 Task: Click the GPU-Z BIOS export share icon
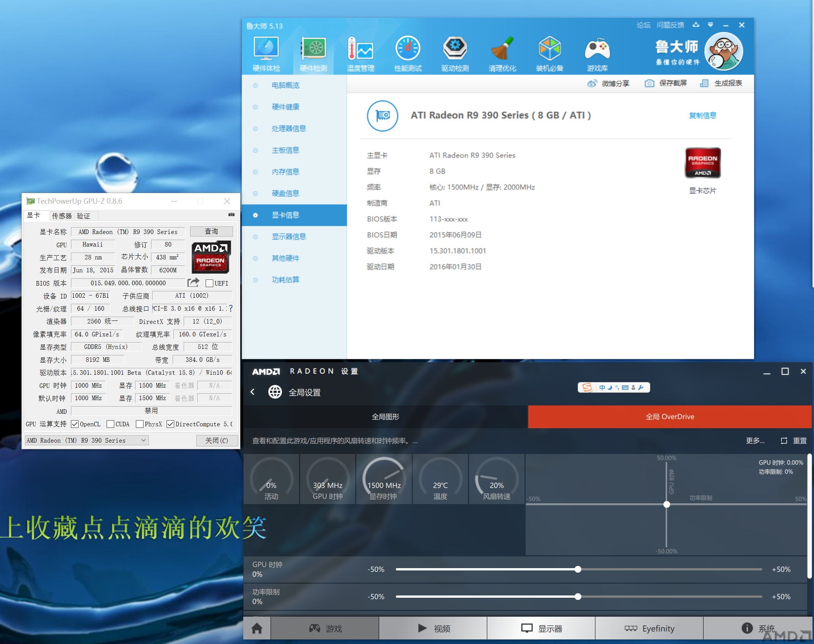coord(193,283)
